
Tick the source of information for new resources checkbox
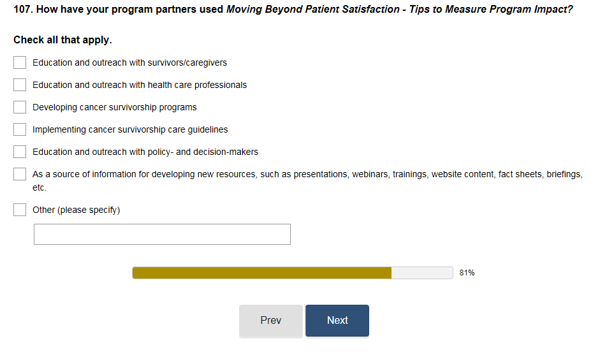point(20,174)
